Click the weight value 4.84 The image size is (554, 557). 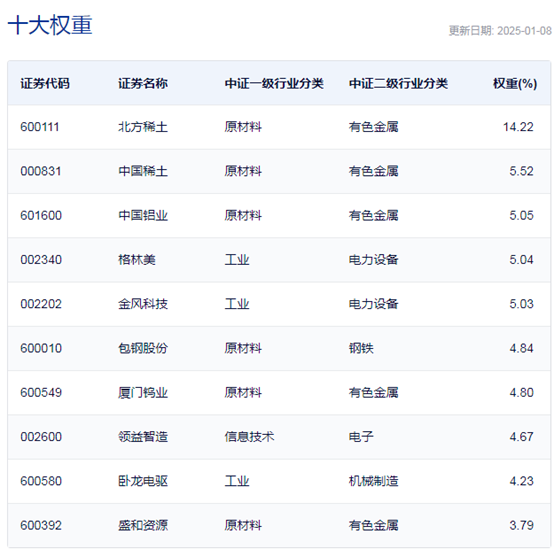click(x=521, y=348)
